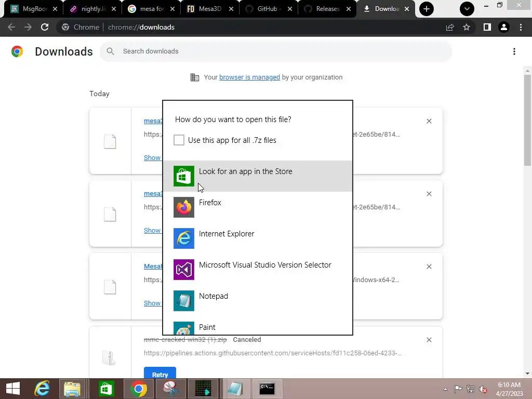The image size is (532, 399).
Task: Remove the canceled mmc-cracked-win32 entry
Action: click(429, 340)
